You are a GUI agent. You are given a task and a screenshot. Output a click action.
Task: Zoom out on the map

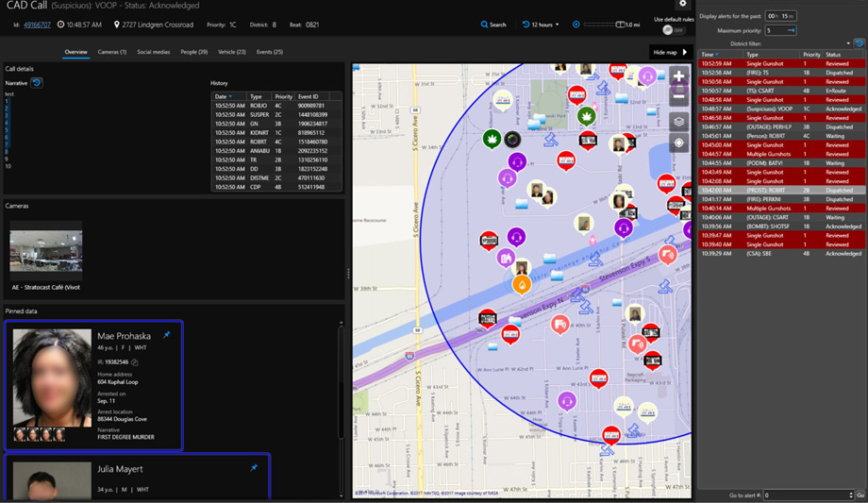click(678, 96)
